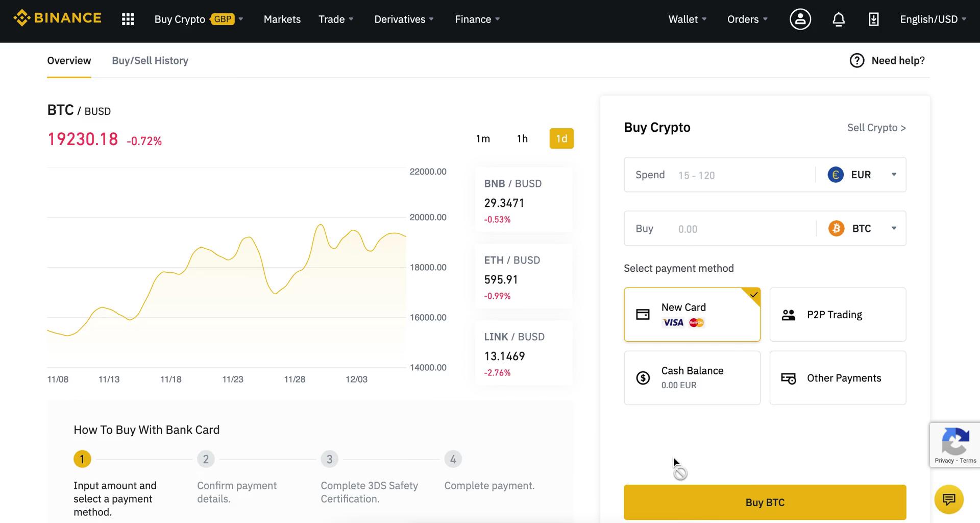The image size is (980, 523).
Task: Expand the Derivatives menu dropdown
Action: click(x=404, y=19)
